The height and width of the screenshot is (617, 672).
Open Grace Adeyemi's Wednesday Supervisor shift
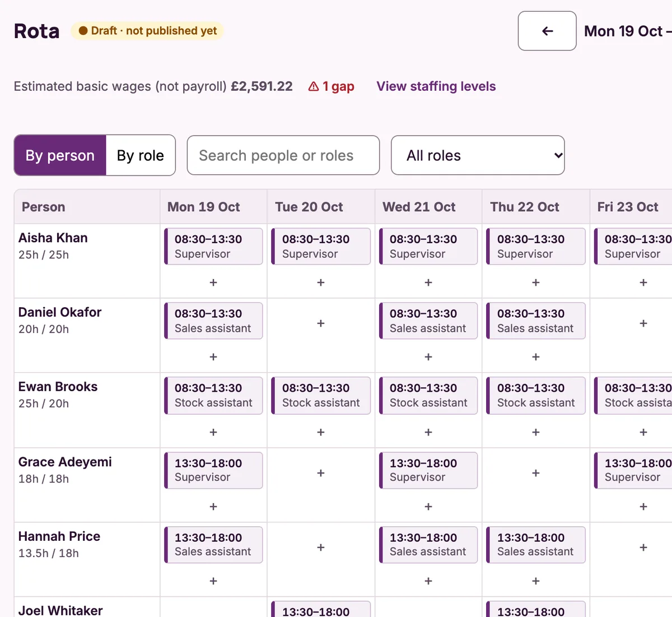click(428, 470)
